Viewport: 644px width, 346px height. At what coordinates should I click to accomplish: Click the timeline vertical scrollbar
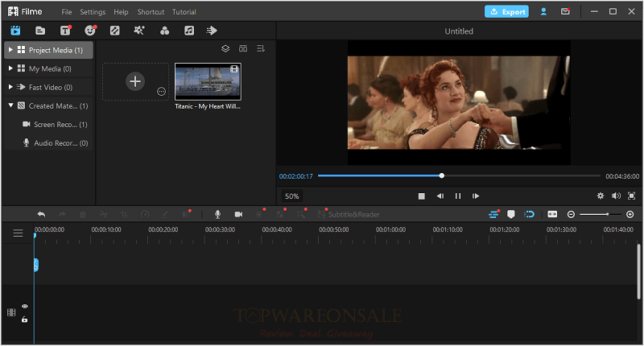[x=638, y=272]
